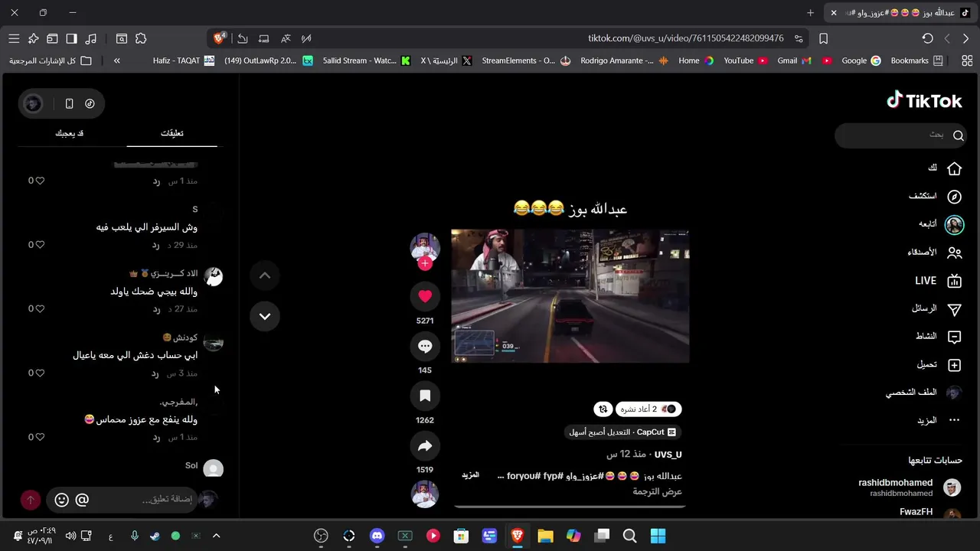Screen dimensions: 980x551
Task: Follow creator with the red plus badge
Action: (x=425, y=263)
